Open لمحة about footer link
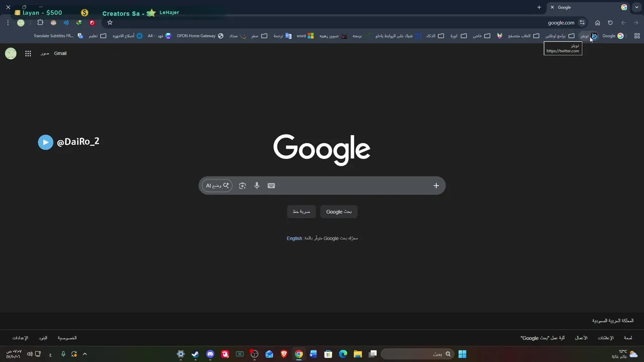This screenshot has width=644, height=362. (628, 338)
